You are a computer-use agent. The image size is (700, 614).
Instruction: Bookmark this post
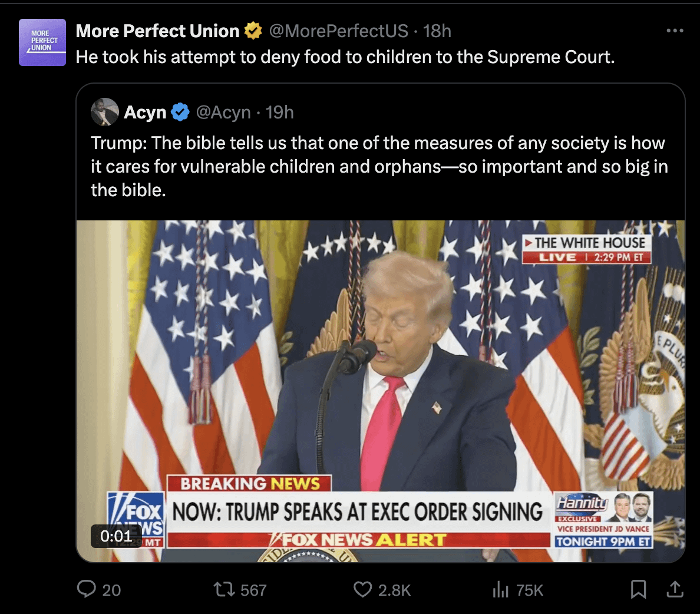coord(638,589)
